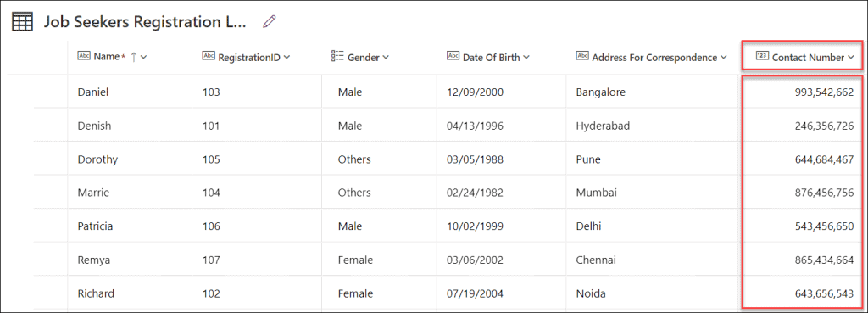Select the Gender column header label
This screenshot has height=313, width=868.
coord(363,57)
